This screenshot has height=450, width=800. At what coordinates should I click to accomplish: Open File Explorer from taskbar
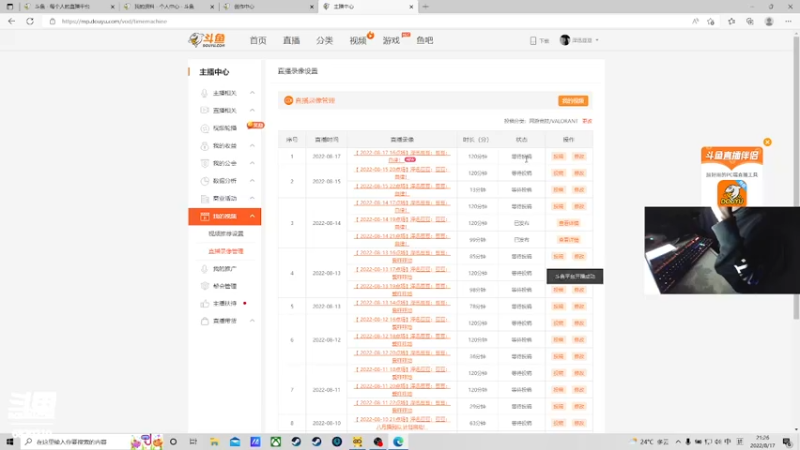(214, 442)
